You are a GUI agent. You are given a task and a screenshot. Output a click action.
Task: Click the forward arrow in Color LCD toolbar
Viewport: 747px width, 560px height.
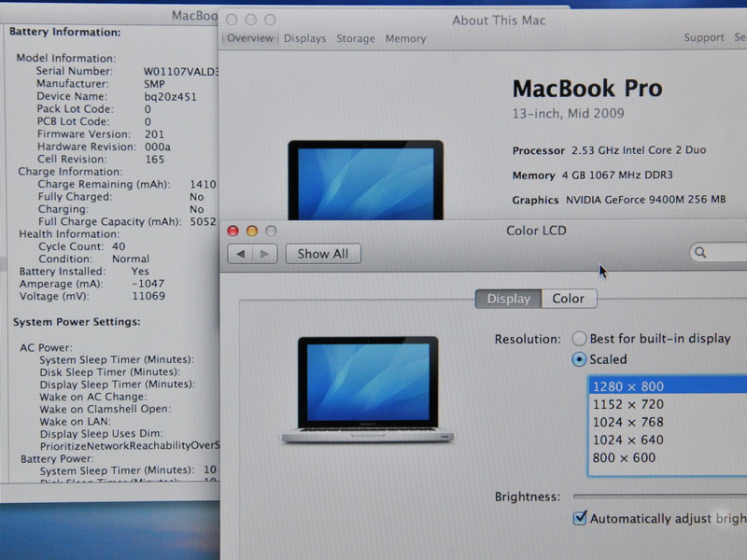tap(265, 254)
